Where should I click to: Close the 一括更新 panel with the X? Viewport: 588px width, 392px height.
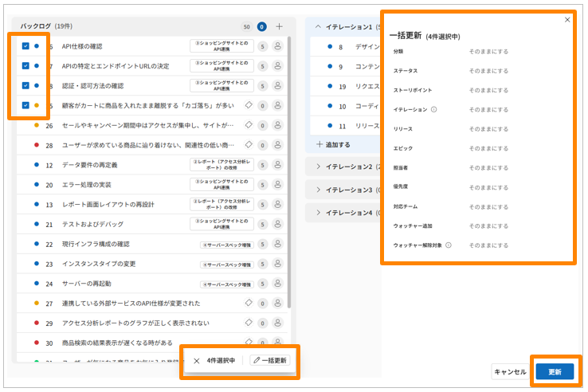coord(567,20)
